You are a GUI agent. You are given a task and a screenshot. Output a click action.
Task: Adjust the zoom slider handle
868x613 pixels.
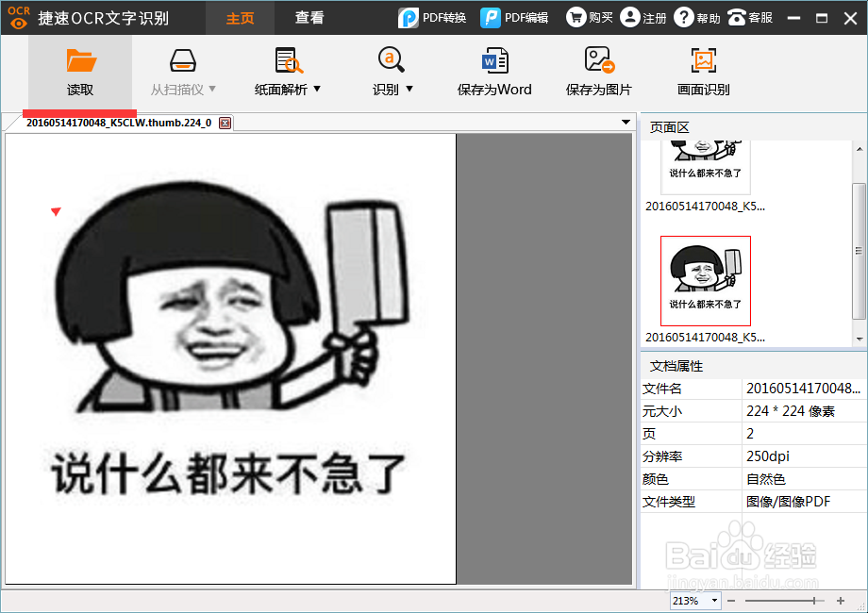point(813,601)
